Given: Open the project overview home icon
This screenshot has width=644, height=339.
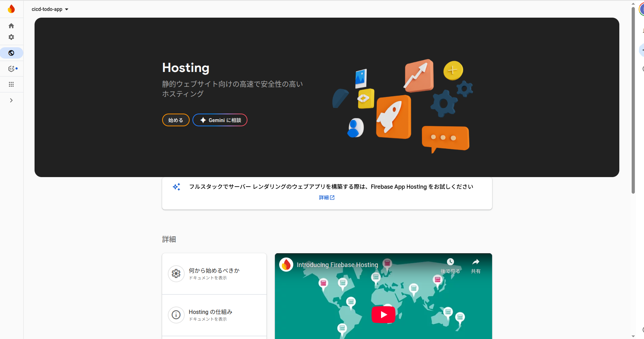Looking at the screenshot, I should click(11, 26).
